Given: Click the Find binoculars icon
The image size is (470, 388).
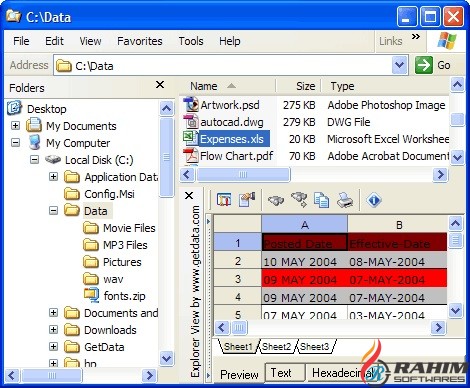Looking at the screenshot, I should pos(276,200).
